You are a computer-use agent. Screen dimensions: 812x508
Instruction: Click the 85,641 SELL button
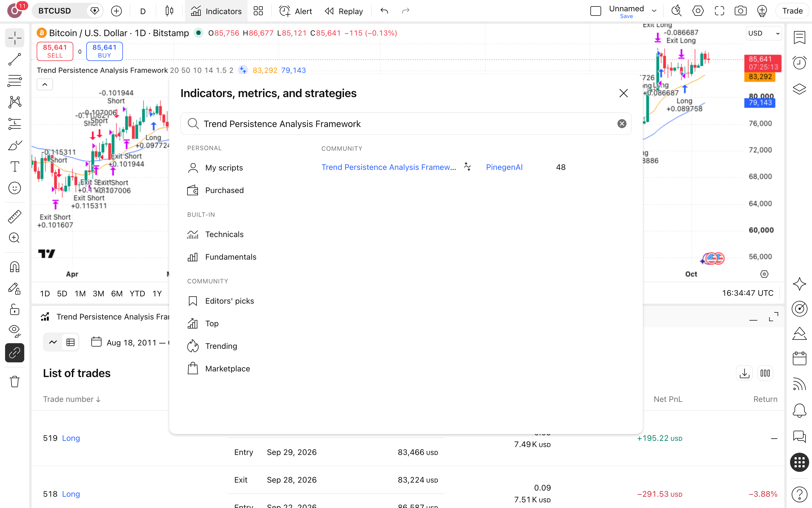pyautogui.click(x=55, y=51)
